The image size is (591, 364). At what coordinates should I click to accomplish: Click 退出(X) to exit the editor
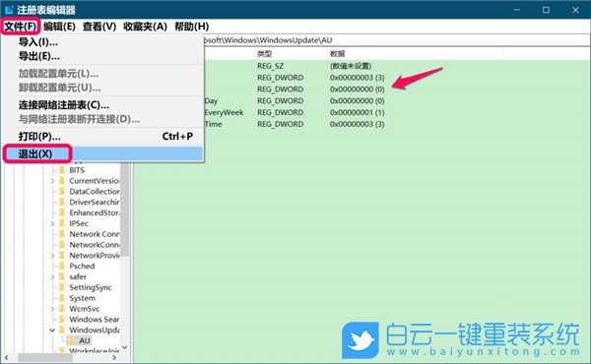tap(102, 153)
